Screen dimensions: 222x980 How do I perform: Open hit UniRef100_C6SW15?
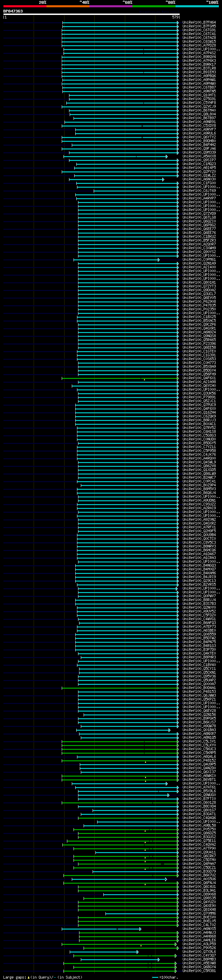click(199, 41)
